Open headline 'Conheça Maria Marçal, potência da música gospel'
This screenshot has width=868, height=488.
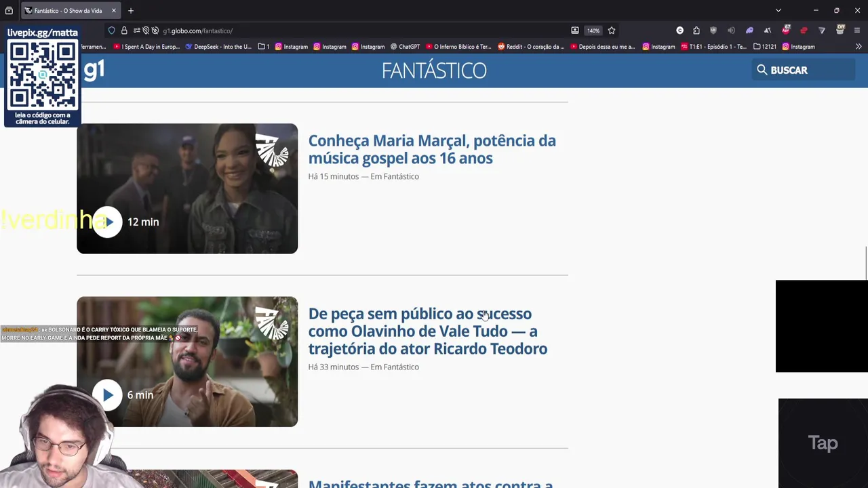pyautogui.click(x=432, y=149)
